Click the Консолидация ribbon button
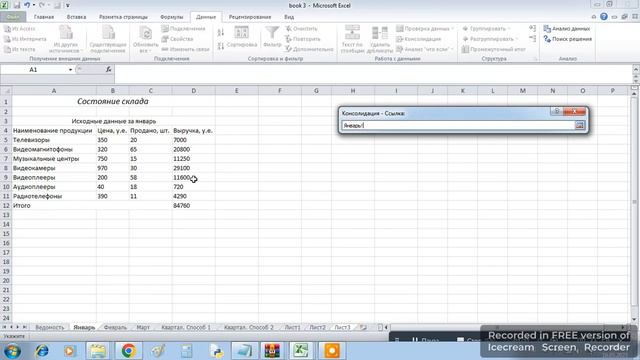The height and width of the screenshot is (360, 640). coord(419,39)
